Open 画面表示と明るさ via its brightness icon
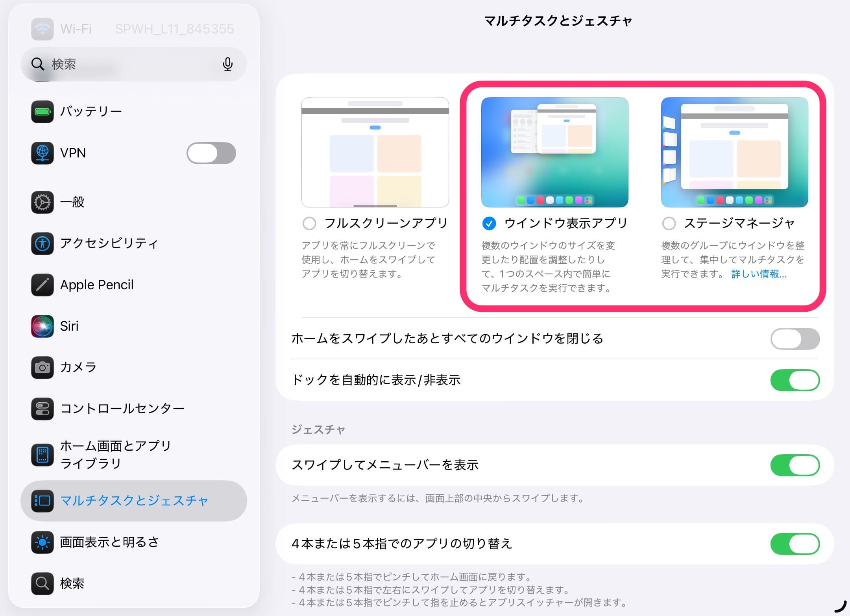Screen dimensions: 850x616 tap(42, 542)
